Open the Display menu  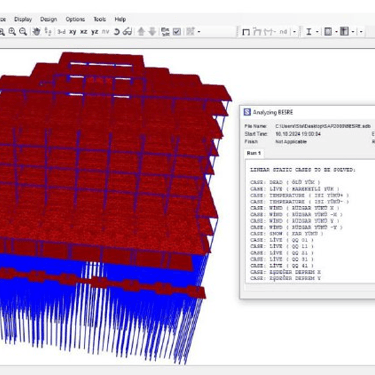click(23, 19)
